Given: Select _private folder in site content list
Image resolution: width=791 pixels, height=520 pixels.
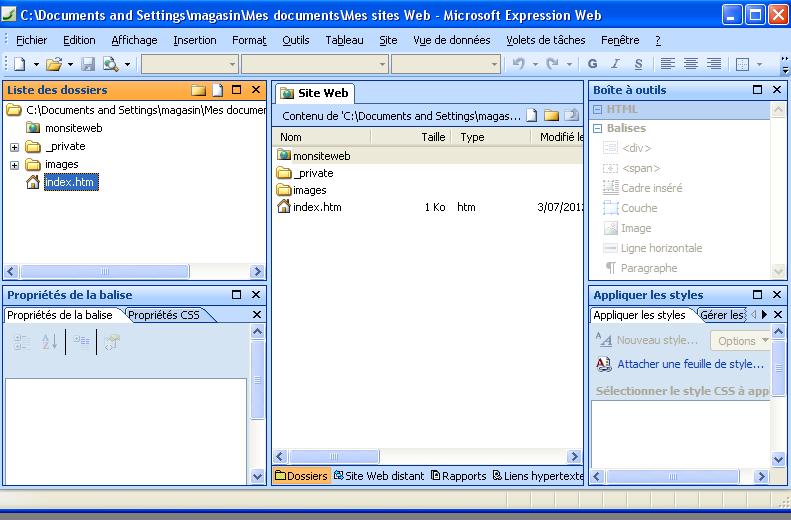Looking at the screenshot, I should pyautogui.click(x=313, y=174).
